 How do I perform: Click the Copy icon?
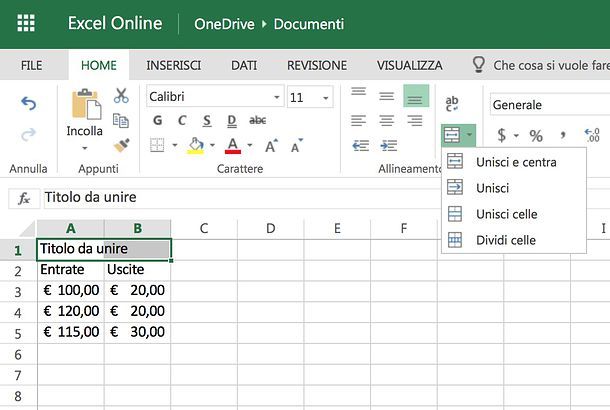(x=121, y=121)
